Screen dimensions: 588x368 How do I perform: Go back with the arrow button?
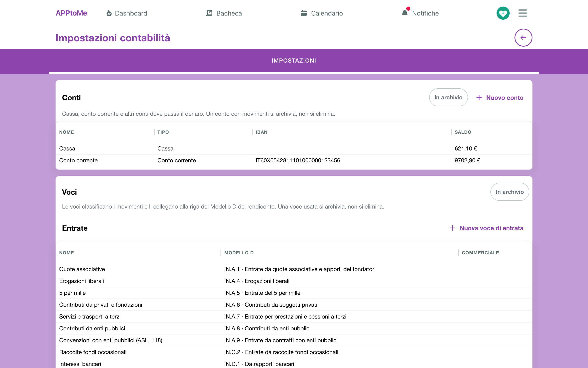pos(523,37)
